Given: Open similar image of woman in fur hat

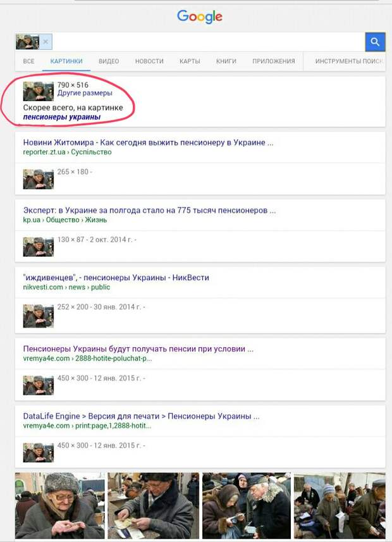Looking at the screenshot, I should tap(60, 505).
